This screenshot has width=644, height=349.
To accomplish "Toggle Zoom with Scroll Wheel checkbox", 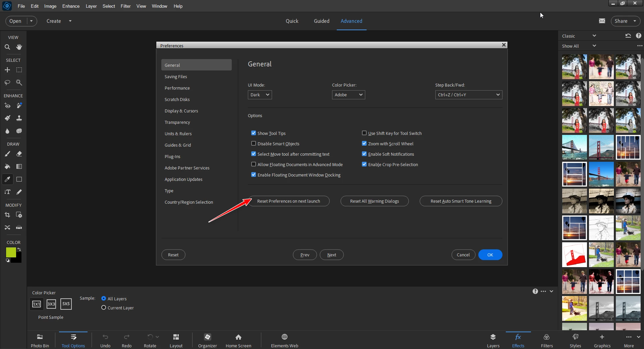I will pyautogui.click(x=364, y=144).
